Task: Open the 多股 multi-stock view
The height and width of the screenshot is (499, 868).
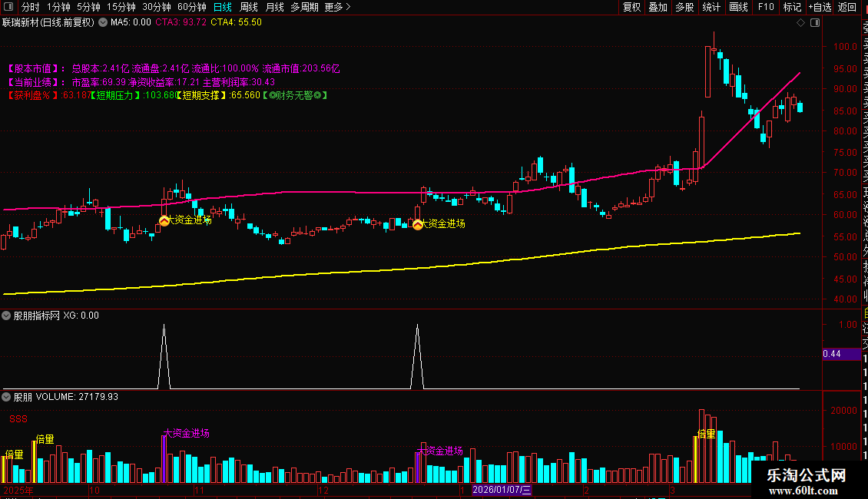Action: tap(684, 7)
